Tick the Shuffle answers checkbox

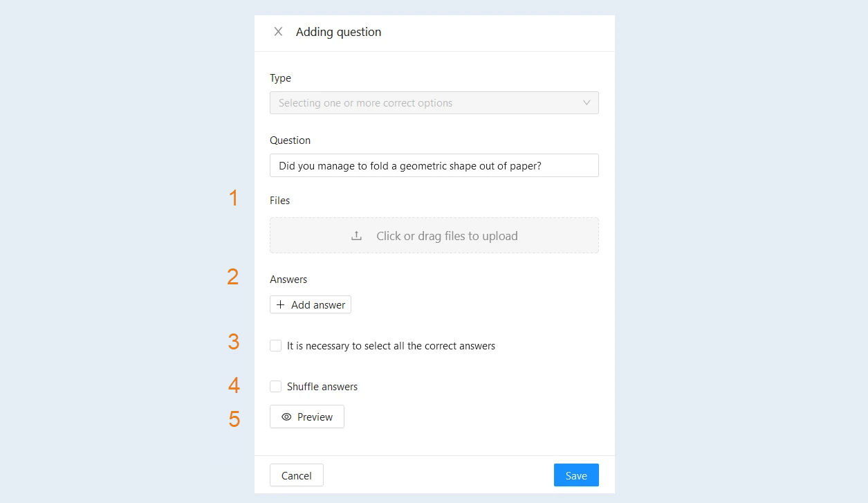[x=276, y=387]
